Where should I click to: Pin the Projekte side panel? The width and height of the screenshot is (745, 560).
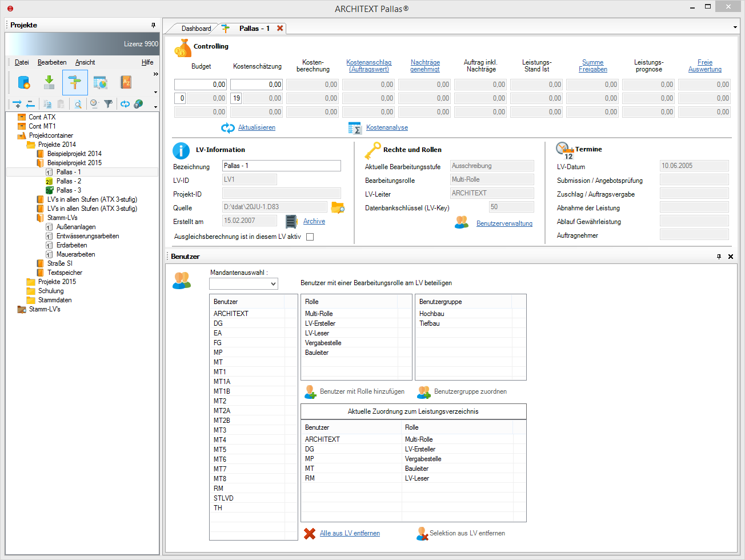coord(153,25)
